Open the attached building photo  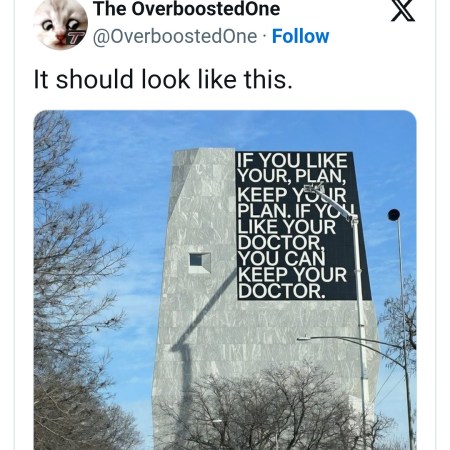point(225,280)
